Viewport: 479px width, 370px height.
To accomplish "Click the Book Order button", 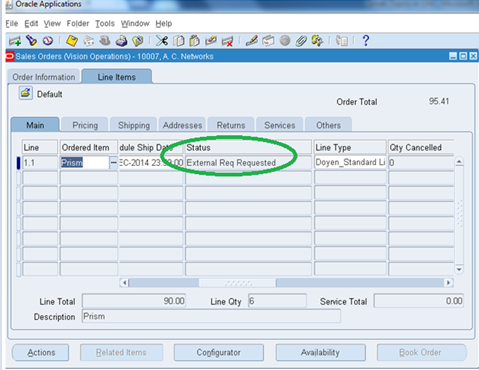I will 421,352.
